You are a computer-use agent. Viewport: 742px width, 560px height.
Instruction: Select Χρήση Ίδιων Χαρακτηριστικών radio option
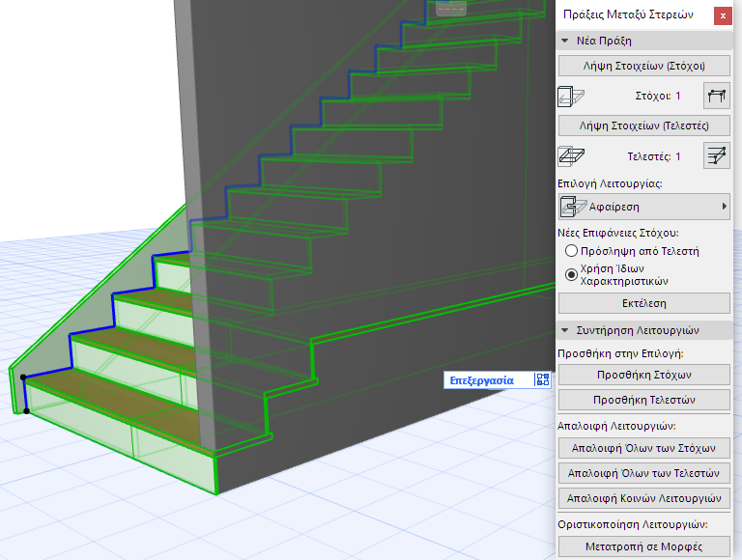click(572, 274)
